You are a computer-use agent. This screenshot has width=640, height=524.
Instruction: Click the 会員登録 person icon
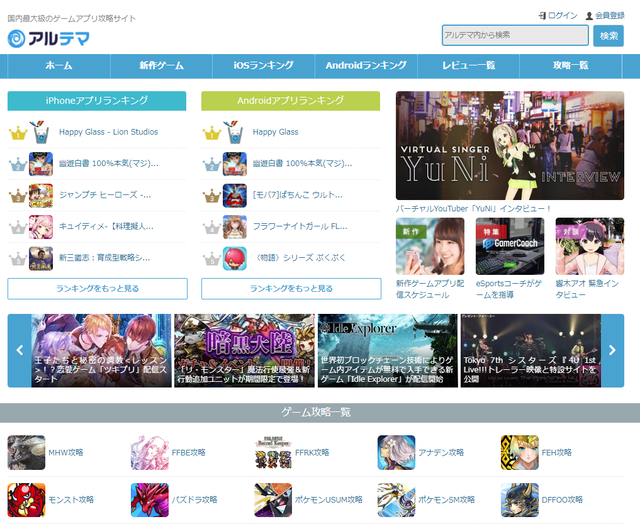[x=589, y=16]
